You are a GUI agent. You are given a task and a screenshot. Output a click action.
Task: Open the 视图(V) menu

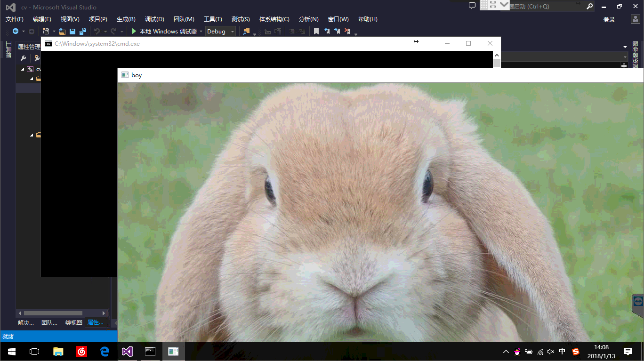click(70, 19)
